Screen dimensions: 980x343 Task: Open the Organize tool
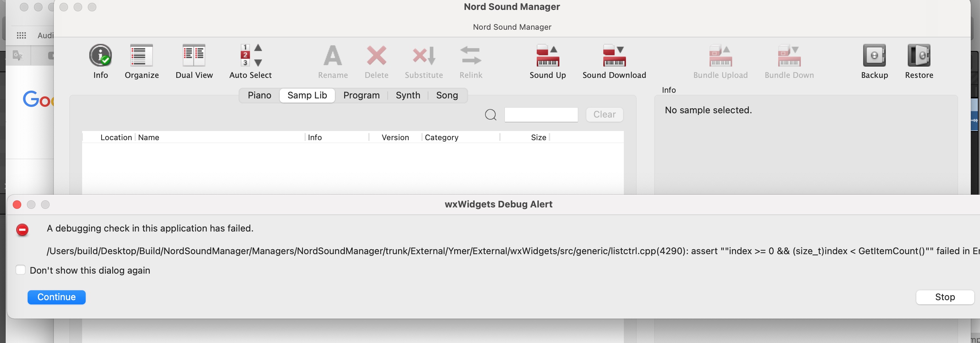[142, 56]
